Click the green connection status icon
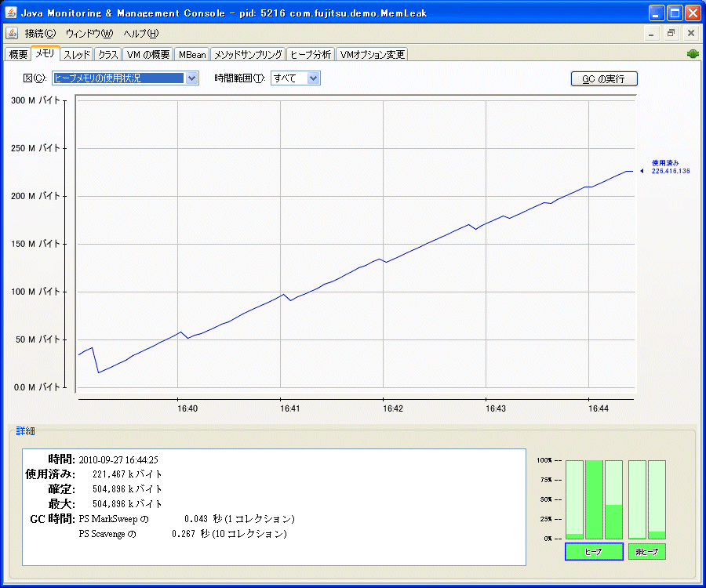The width and height of the screenshot is (706, 588). (x=693, y=54)
